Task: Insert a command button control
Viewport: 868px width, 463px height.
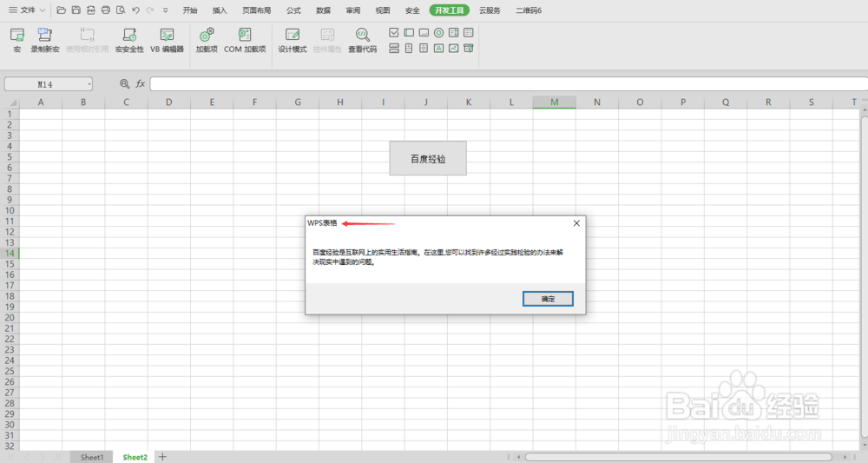Action: (x=424, y=33)
